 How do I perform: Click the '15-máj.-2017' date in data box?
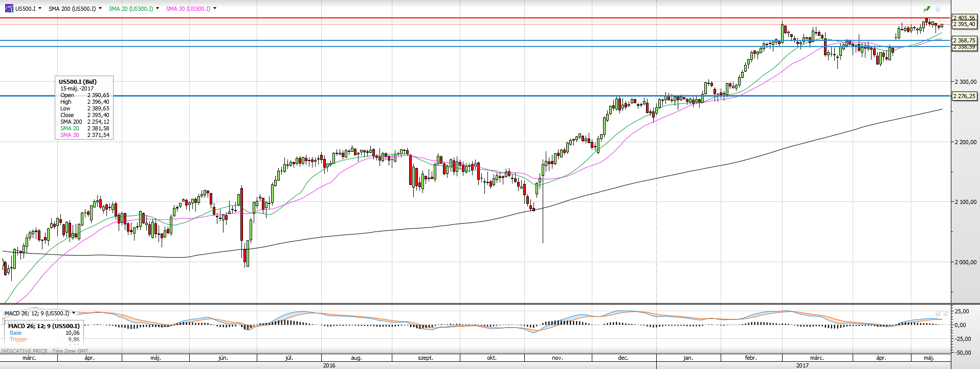pyautogui.click(x=77, y=88)
